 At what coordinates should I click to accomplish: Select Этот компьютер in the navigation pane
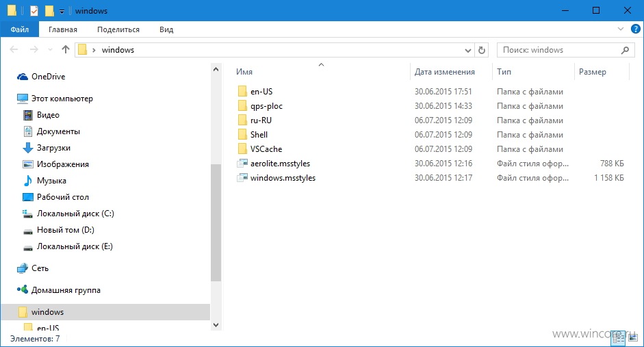55,99
